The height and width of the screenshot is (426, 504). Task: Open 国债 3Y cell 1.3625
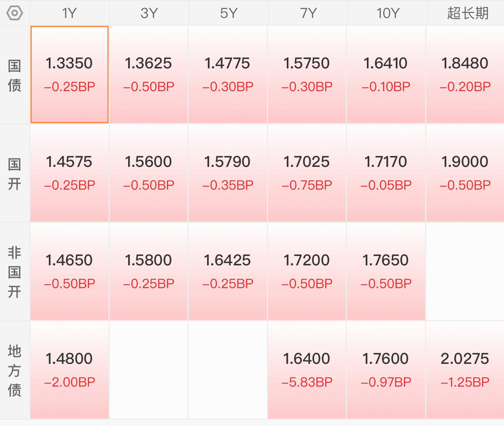click(x=148, y=75)
